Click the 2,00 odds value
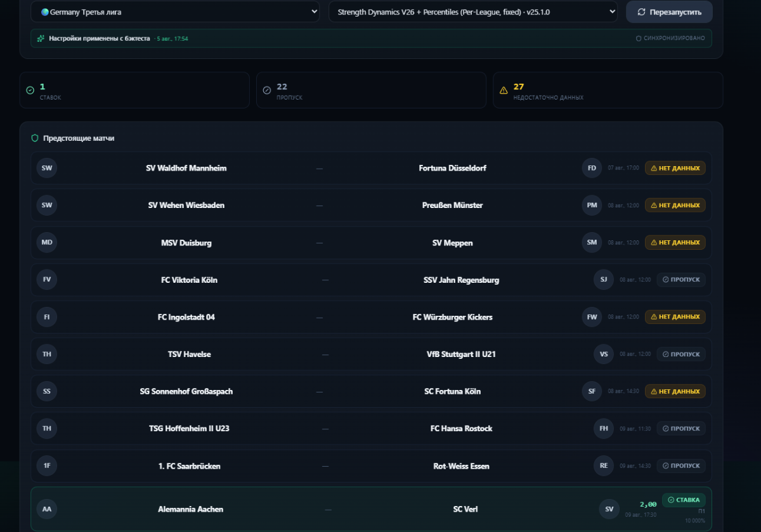761x532 pixels. (x=647, y=505)
